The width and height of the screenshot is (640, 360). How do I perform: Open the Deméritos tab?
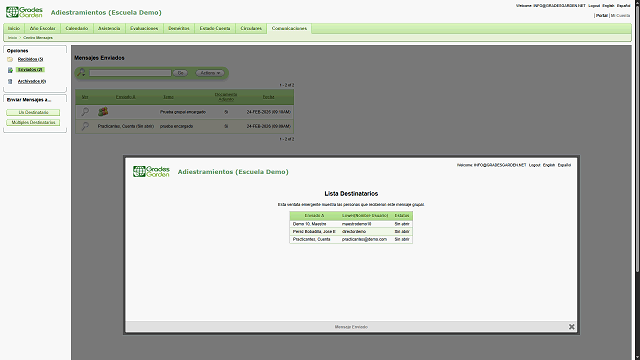[179, 29]
